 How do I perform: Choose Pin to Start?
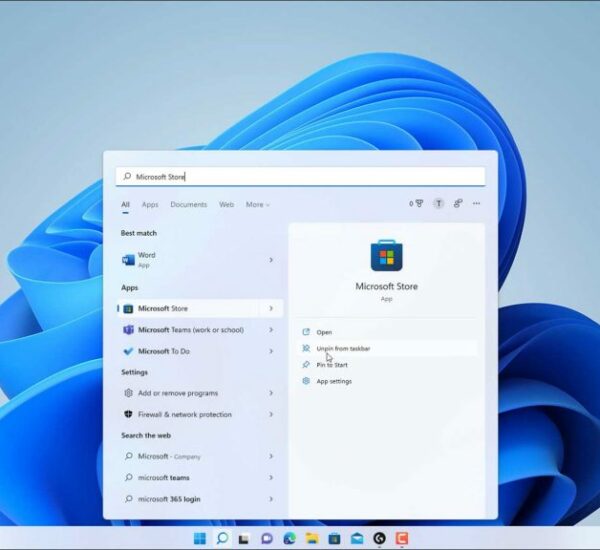click(x=386, y=365)
